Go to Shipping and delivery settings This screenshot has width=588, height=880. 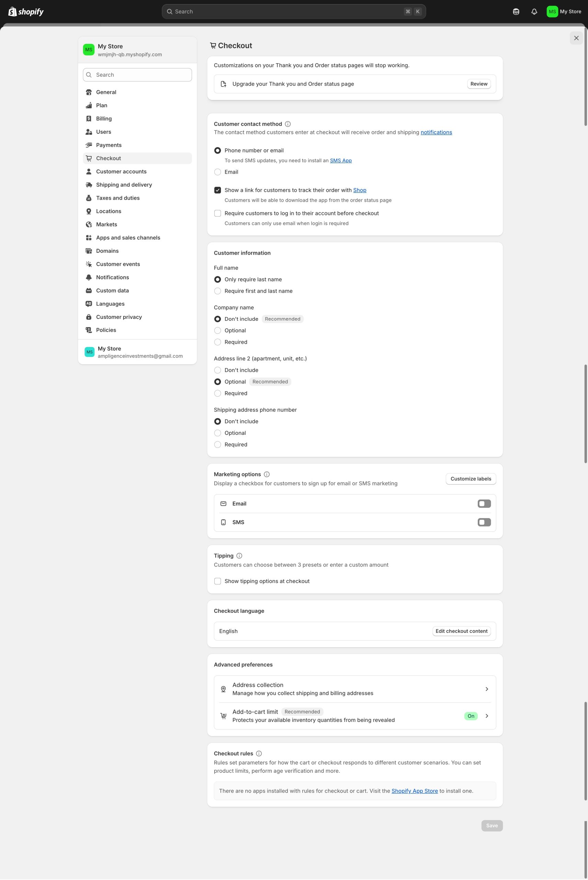pos(124,185)
